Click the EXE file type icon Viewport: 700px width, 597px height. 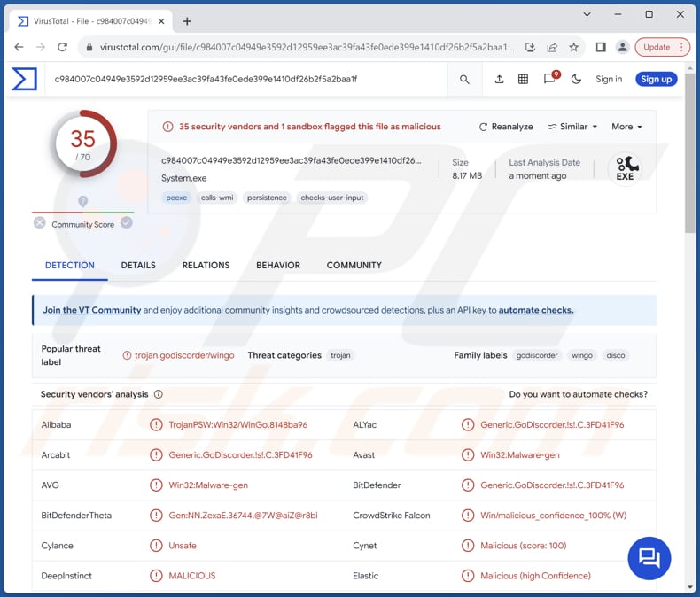pos(626,168)
